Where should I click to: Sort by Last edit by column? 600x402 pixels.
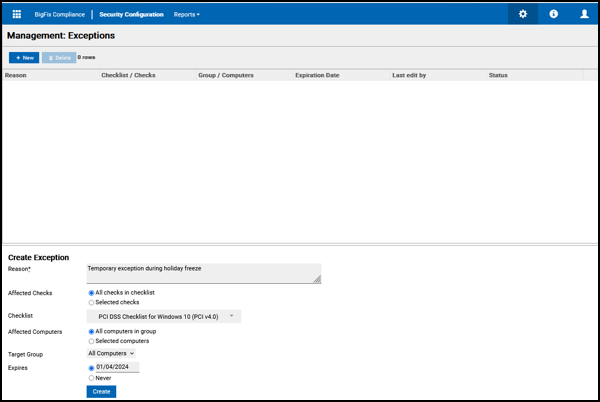tap(438, 75)
